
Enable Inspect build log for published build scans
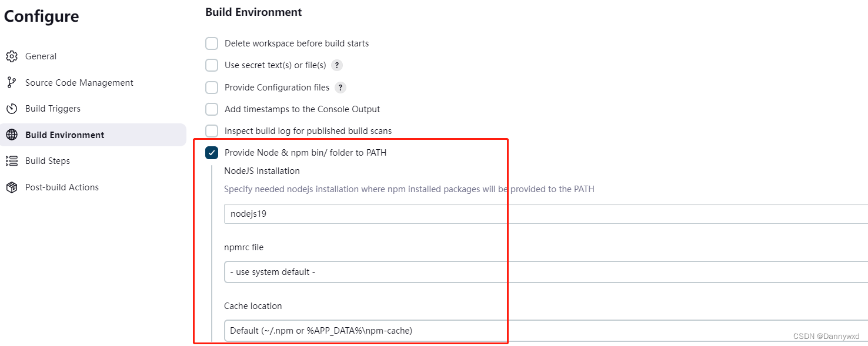[212, 130]
